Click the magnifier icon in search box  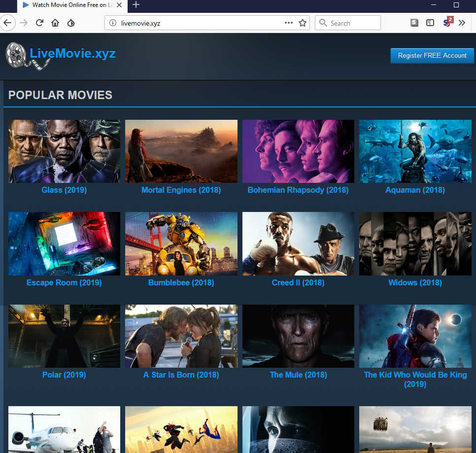323,23
